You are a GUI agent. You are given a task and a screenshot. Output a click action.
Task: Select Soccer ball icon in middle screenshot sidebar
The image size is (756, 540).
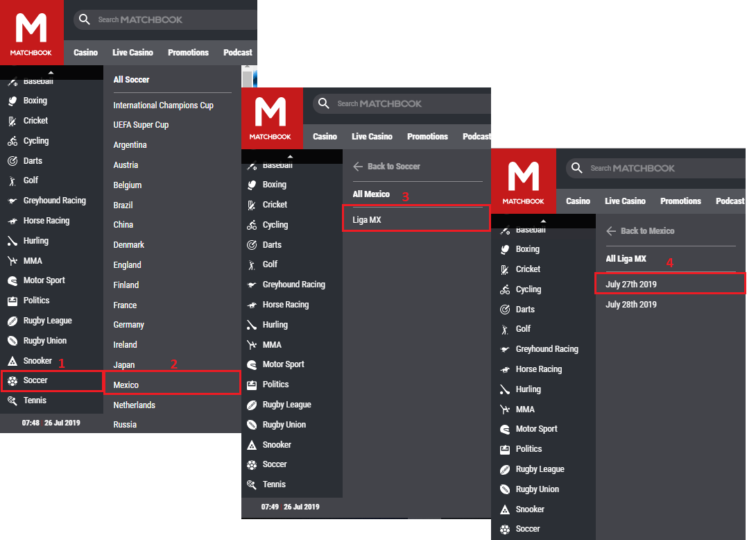pos(252,465)
